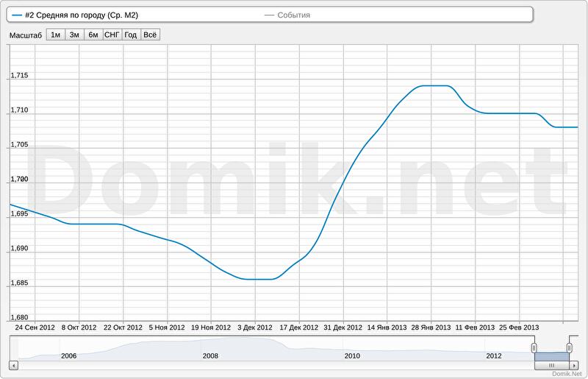The height and width of the screenshot is (379, 588).
Task: Choose the СНГ scale option
Action: coord(112,35)
